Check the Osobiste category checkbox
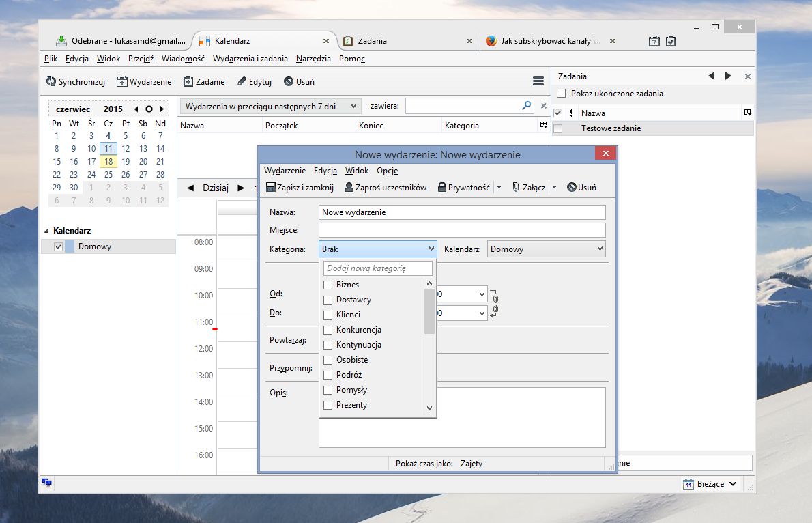Image resolution: width=812 pixels, height=523 pixels. 328,360
